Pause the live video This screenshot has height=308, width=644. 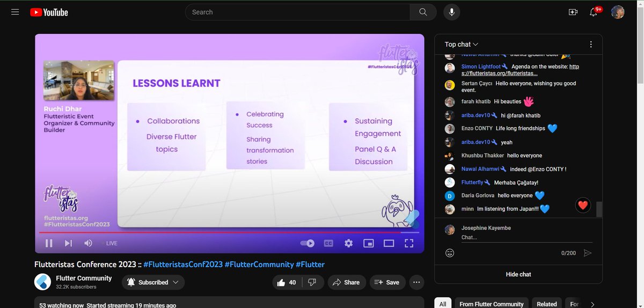(x=49, y=243)
